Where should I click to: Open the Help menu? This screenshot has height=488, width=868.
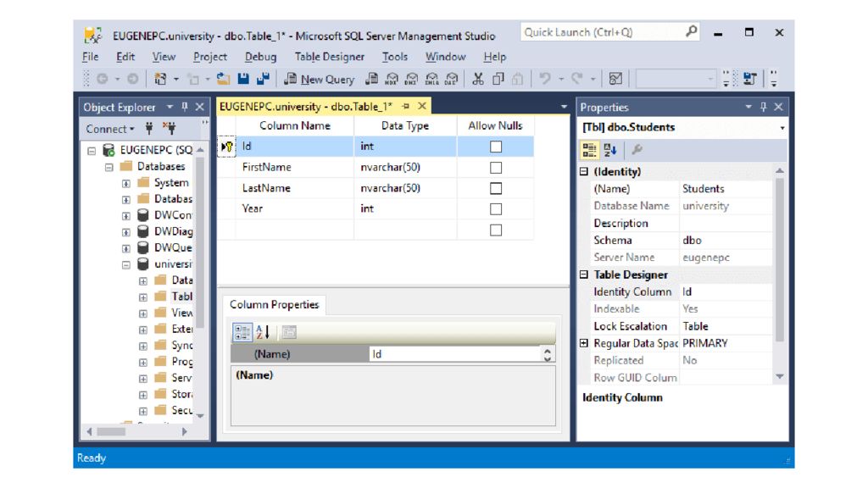tap(494, 57)
